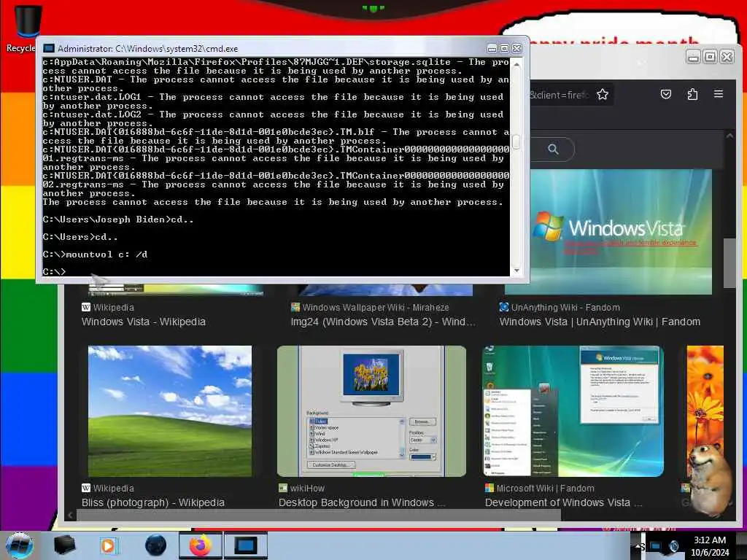Viewport: 747px width, 560px height.
Task: Click the tray network monitor icon
Action: coord(656,546)
